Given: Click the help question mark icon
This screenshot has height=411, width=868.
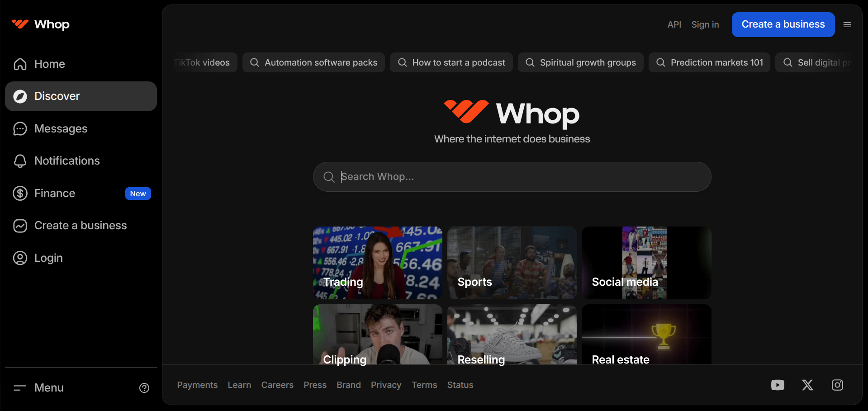Looking at the screenshot, I should [144, 388].
